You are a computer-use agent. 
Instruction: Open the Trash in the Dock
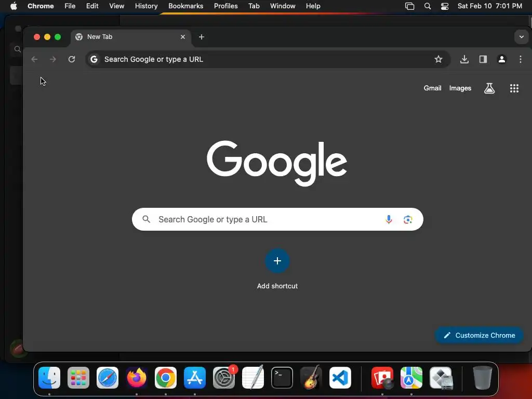point(483,378)
